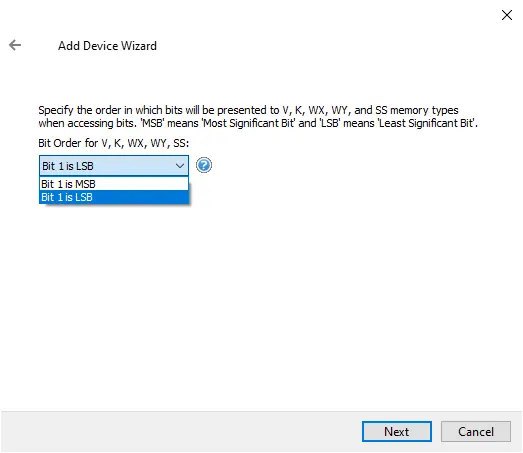
Task: Select the highlighted 'Bit 1 is LSB' option
Action: pos(114,197)
